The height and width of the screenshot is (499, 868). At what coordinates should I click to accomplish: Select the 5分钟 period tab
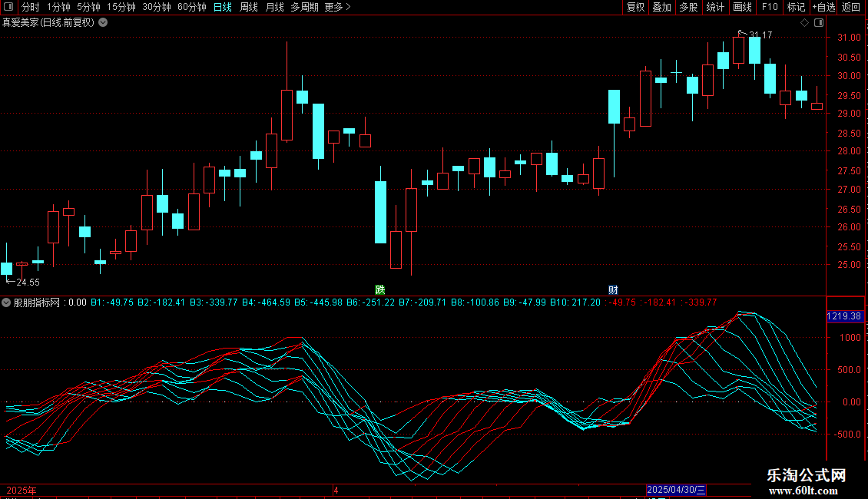88,7
